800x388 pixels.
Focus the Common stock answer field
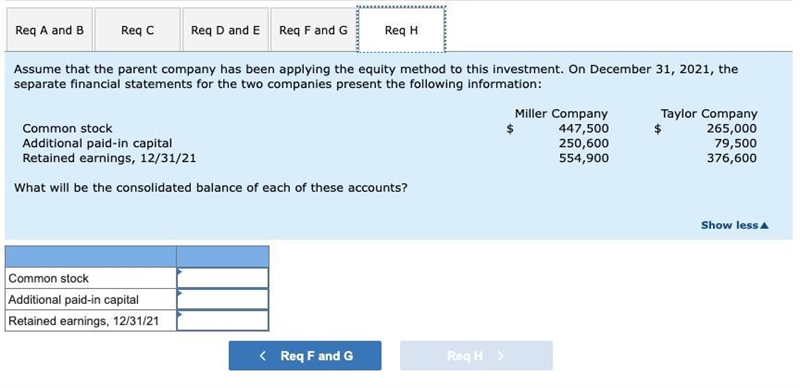tap(222, 278)
